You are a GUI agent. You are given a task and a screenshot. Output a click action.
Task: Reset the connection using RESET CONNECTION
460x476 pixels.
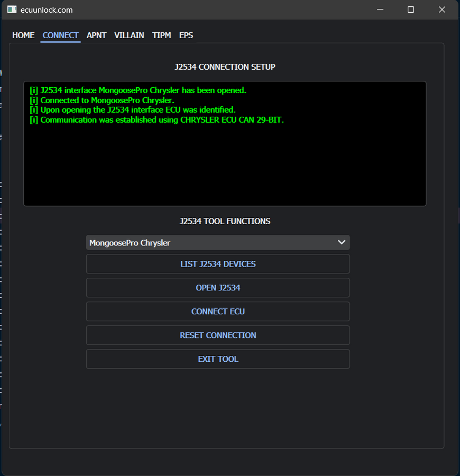pos(218,335)
